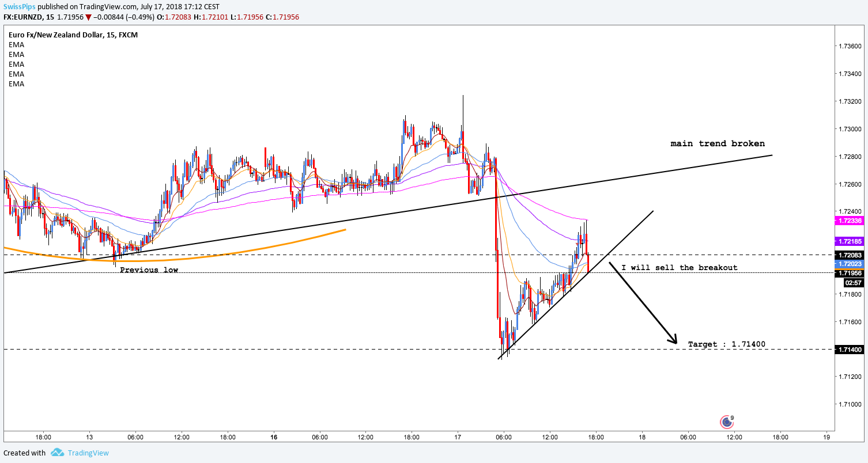Click the 1.71800 price axis label
868x463 pixels.
[850, 294]
